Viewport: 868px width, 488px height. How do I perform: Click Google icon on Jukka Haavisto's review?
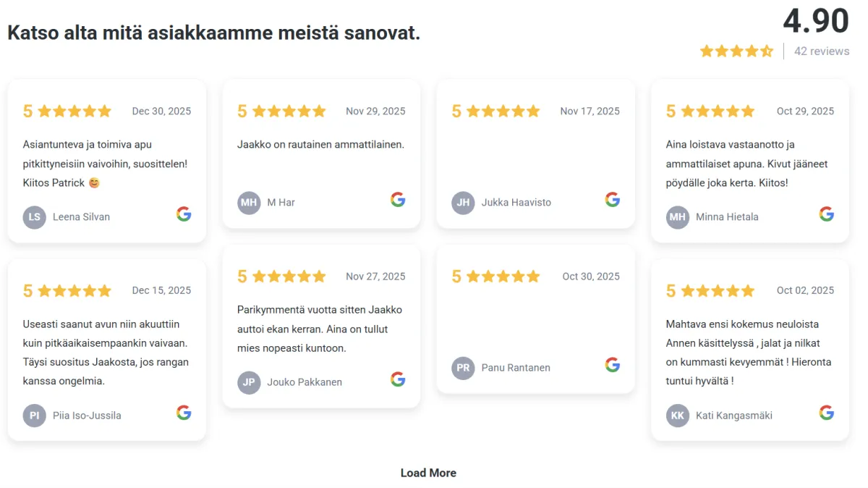click(613, 199)
